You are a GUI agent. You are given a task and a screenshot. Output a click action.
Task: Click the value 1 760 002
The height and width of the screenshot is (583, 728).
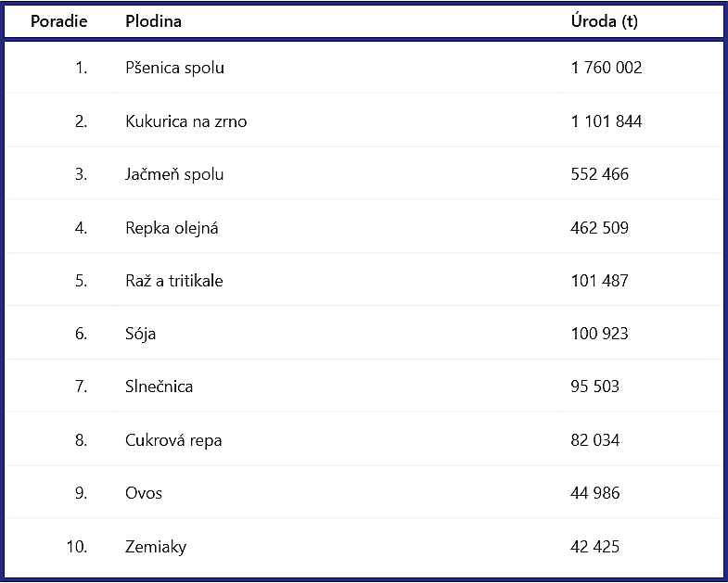coord(607,68)
